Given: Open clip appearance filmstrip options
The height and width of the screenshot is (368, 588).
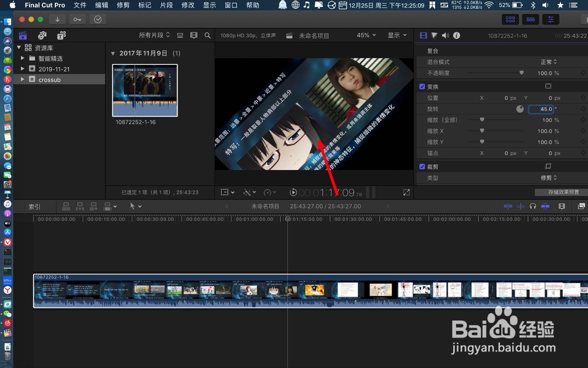Looking at the screenshot, I should pyautogui.click(x=193, y=35).
